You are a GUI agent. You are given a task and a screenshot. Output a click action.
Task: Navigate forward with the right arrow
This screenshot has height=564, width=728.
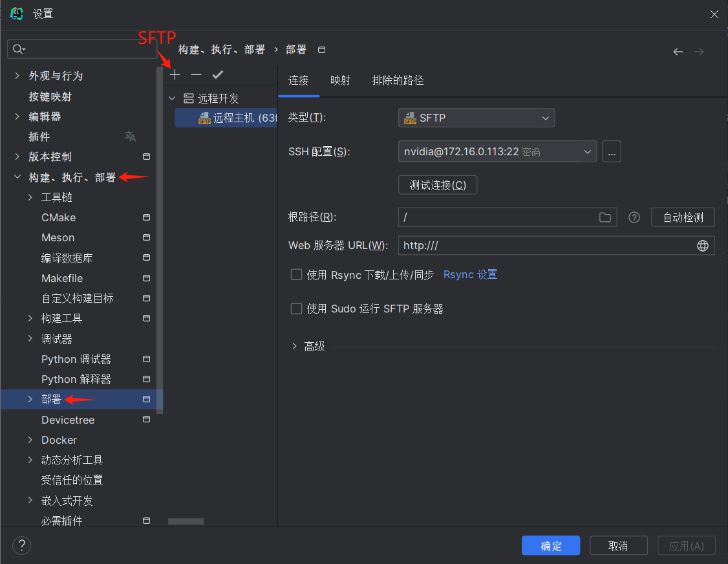pyautogui.click(x=699, y=52)
